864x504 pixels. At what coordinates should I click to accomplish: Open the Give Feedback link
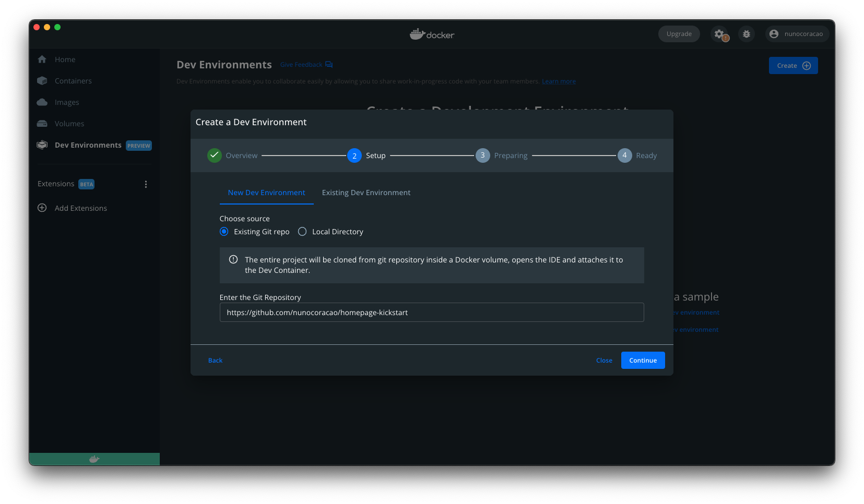click(x=306, y=65)
